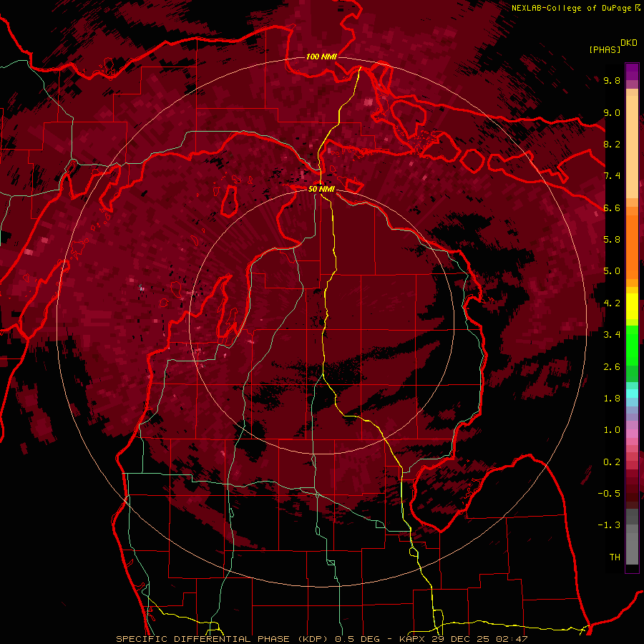This screenshot has height=644, width=644.
Task: Click the 4.2 value on color scale
Action: pos(612,303)
